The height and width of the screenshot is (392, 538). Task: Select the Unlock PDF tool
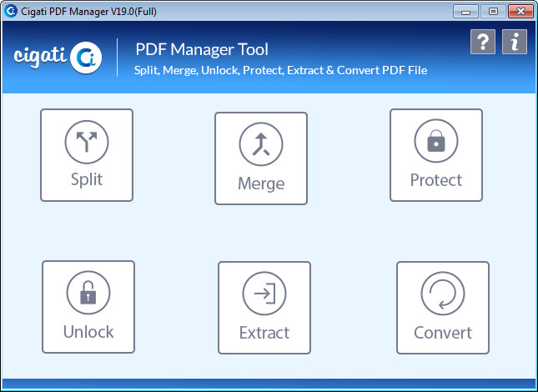pos(88,307)
